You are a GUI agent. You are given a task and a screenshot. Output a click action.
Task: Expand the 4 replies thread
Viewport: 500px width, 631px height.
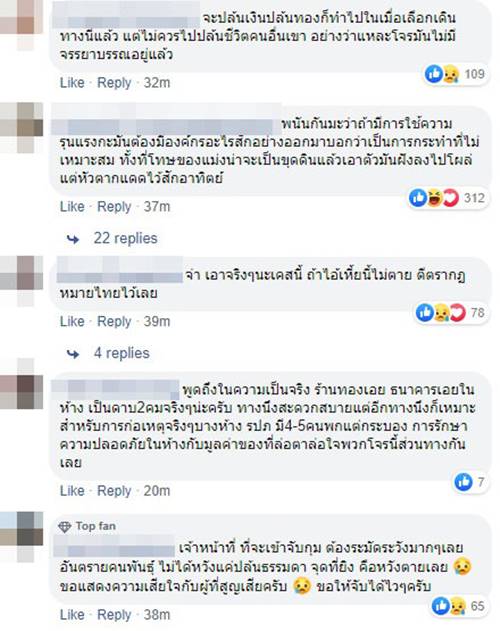(122, 353)
